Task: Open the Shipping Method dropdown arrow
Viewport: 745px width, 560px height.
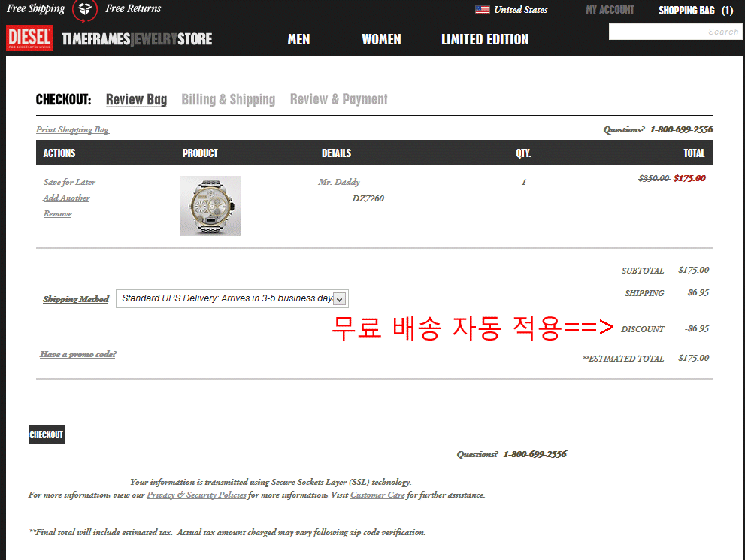Action: point(339,299)
